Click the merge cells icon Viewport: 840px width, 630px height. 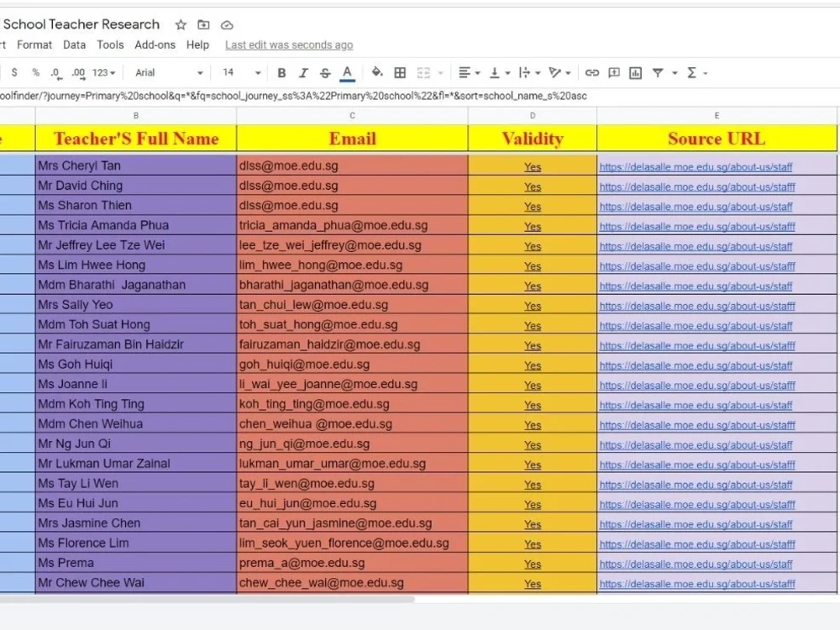(x=423, y=73)
